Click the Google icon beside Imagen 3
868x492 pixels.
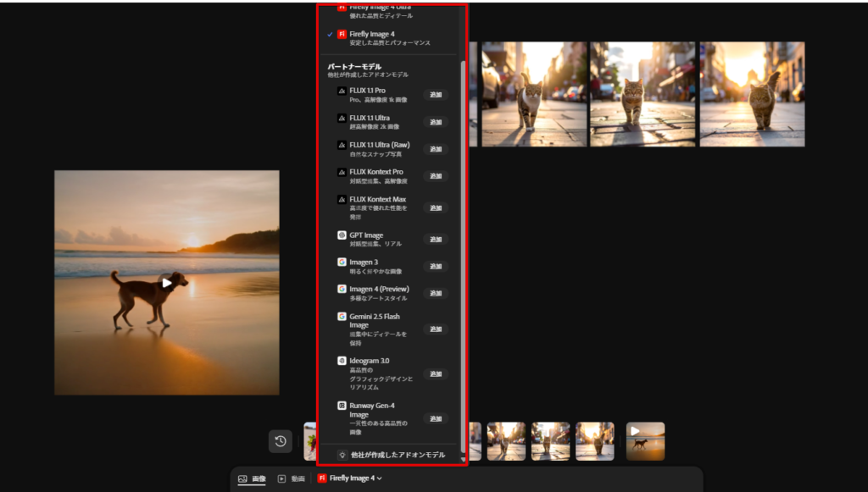pyautogui.click(x=342, y=262)
